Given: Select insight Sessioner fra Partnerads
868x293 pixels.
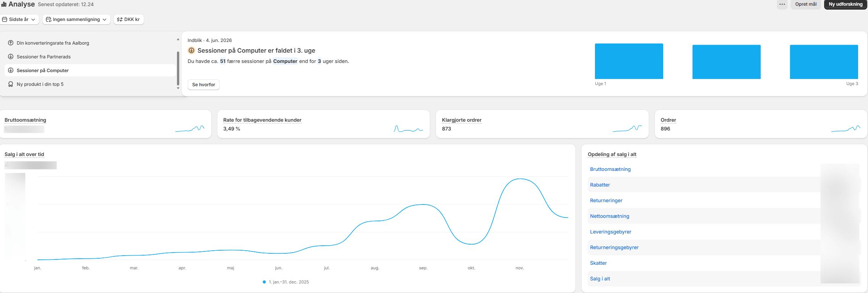Looking at the screenshot, I should pyautogui.click(x=90, y=57).
